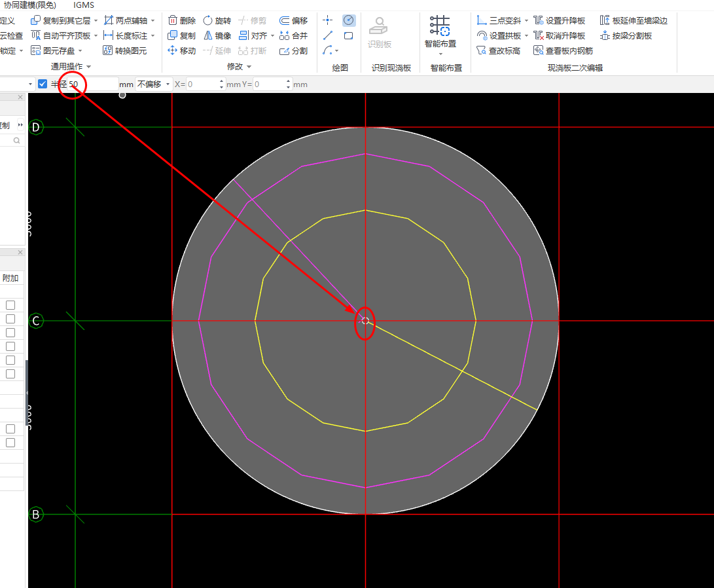Tick the second-to-last checkbox in left panel
The width and height of the screenshot is (714, 588).
(10, 429)
